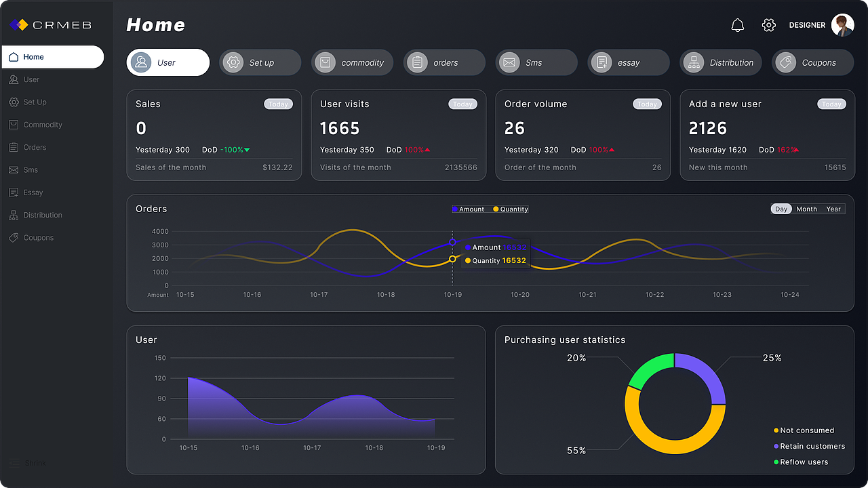Click the Coupons sidebar tag icon

[14, 238]
